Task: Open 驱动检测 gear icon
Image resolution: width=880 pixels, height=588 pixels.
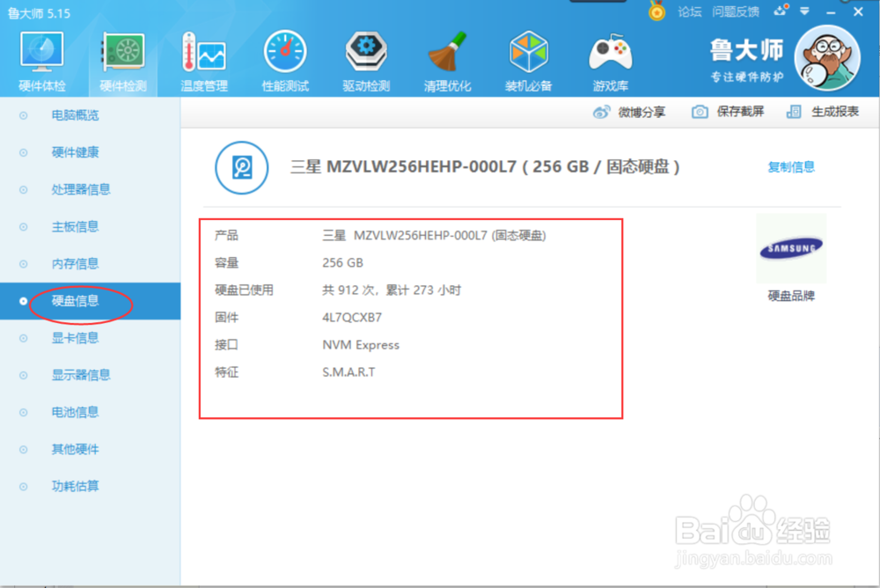Action: (x=366, y=52)
